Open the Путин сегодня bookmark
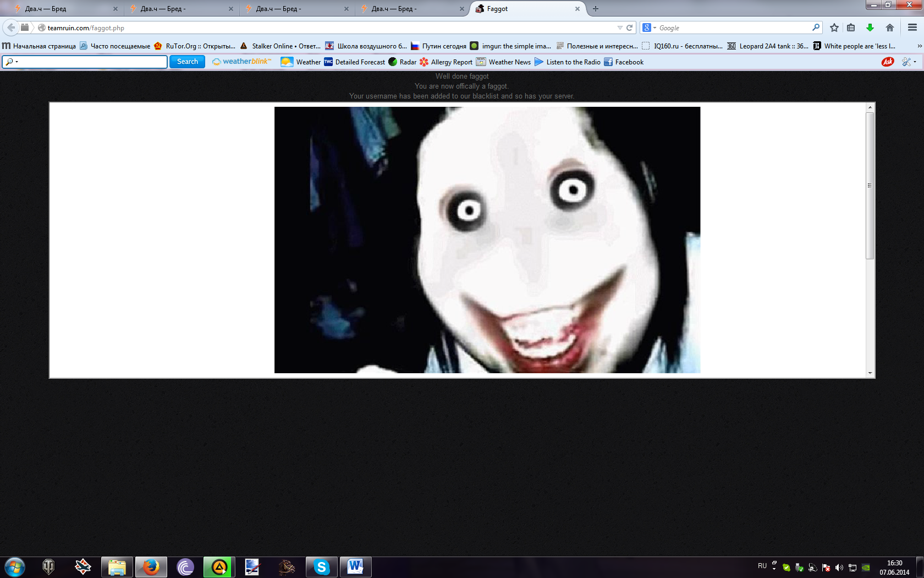This screenshot has width=924, height=578. [439, 46]
